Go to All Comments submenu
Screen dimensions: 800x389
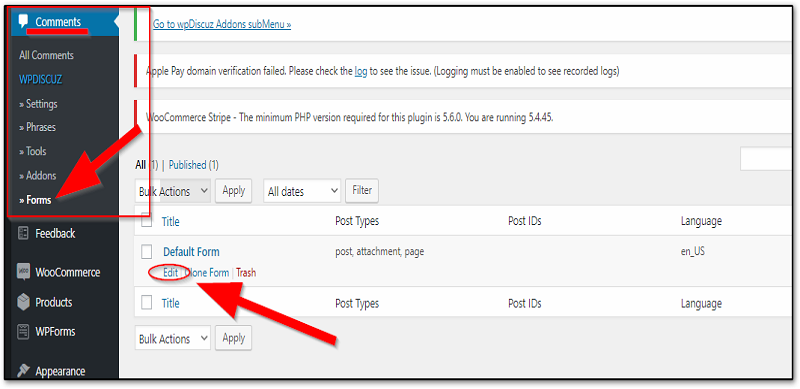[x=46, y=55]
